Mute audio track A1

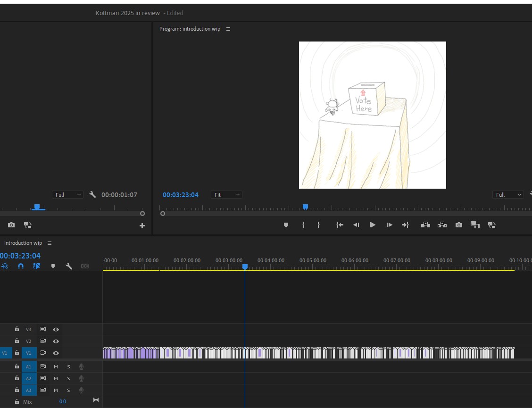click(x=56, y=366)
